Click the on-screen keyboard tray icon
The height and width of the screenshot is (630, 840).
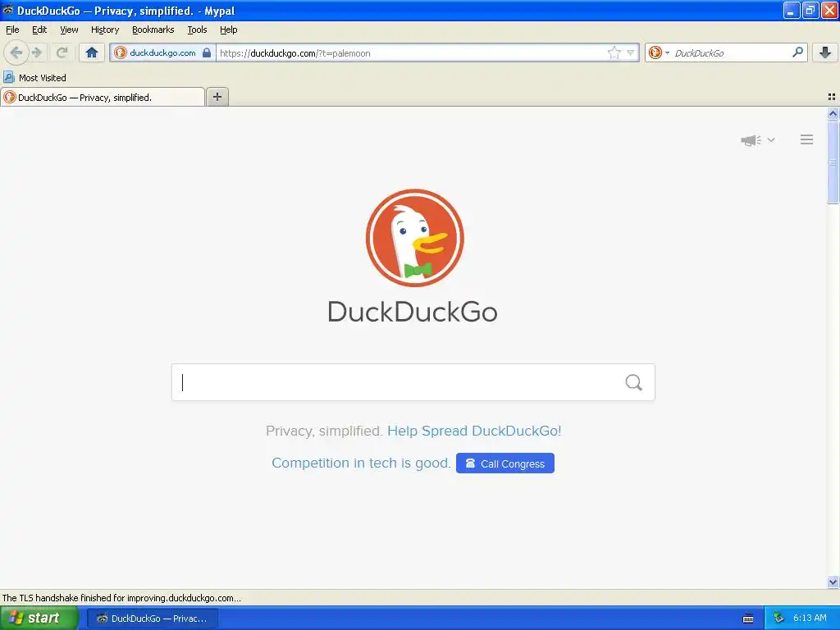click(x=748, y=619)
